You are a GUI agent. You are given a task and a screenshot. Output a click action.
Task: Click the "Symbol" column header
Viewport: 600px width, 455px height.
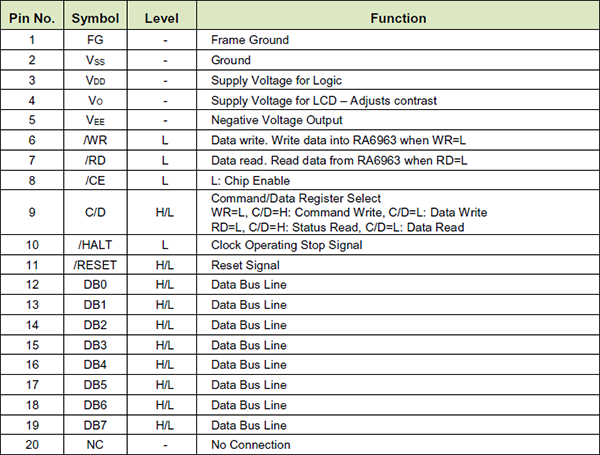tap(96, 18)
